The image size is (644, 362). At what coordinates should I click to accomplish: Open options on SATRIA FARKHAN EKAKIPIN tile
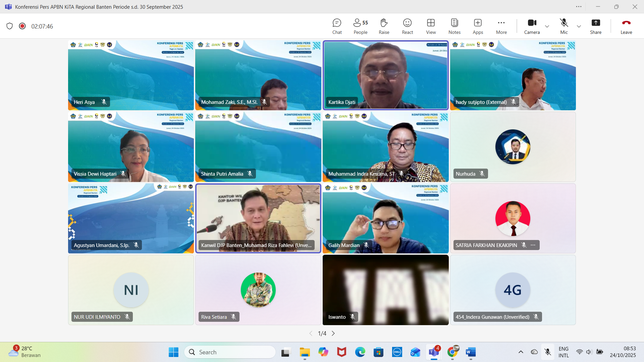coord(533,245)
